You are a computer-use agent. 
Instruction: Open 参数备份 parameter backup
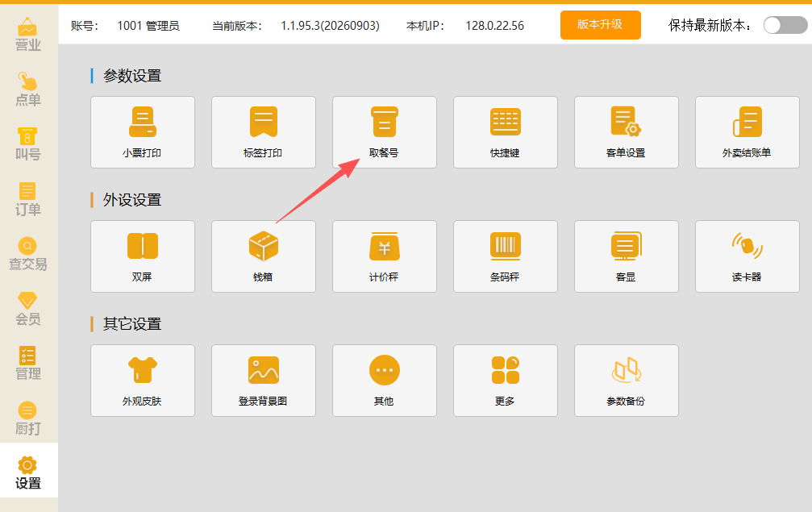pos(626,381)
